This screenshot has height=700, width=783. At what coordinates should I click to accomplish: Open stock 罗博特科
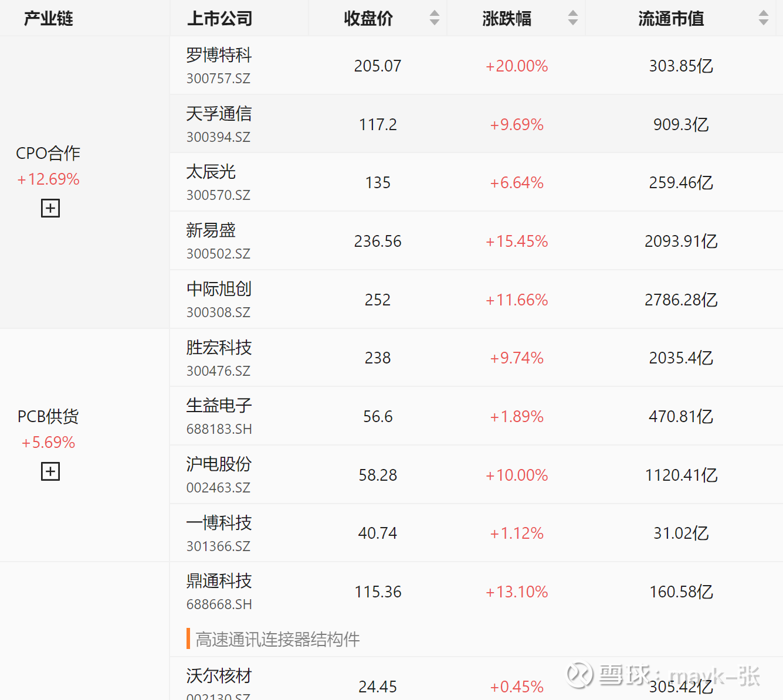tap(219, 55)
